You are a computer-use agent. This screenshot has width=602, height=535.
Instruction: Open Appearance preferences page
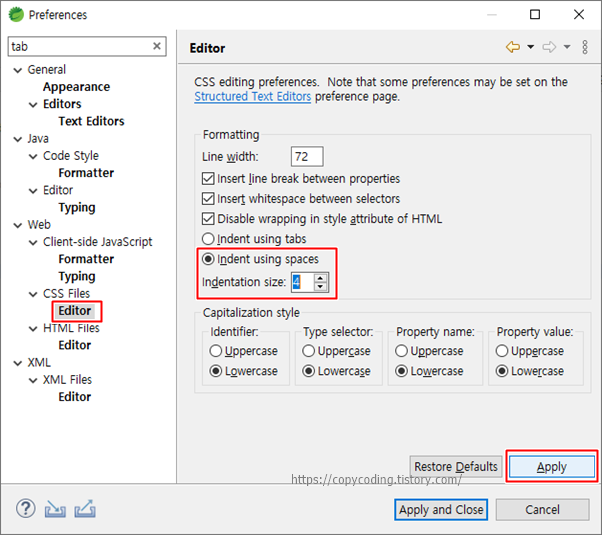(76, 87)
